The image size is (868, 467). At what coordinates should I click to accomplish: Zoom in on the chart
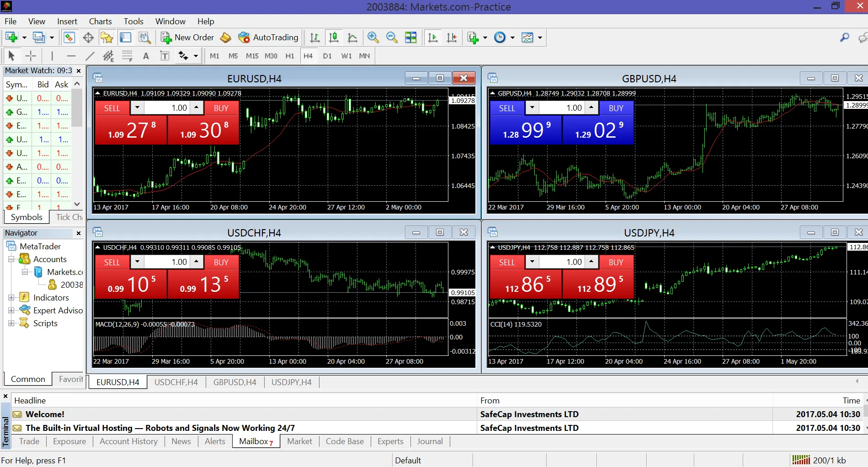pyautogui.click(x=373, y=38)
